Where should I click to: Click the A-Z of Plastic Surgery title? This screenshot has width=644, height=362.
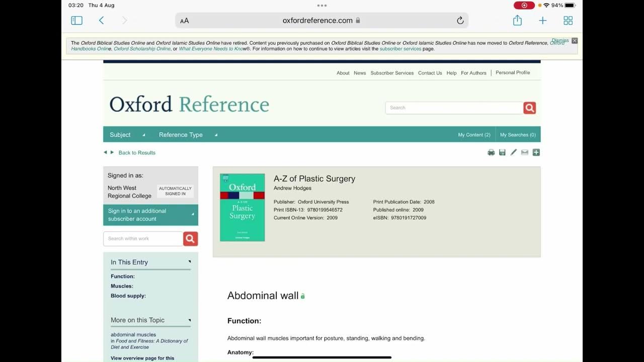(x=314, y=179)
